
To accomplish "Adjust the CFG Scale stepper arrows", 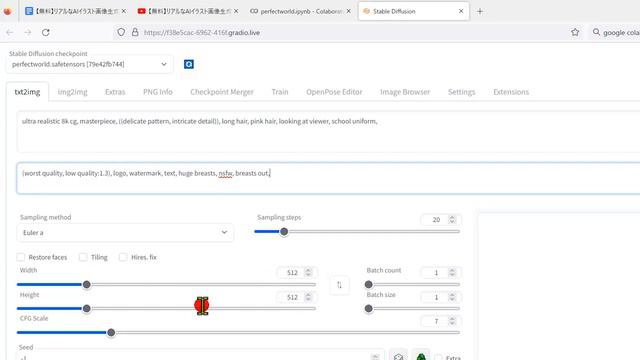I will [452, 321].
